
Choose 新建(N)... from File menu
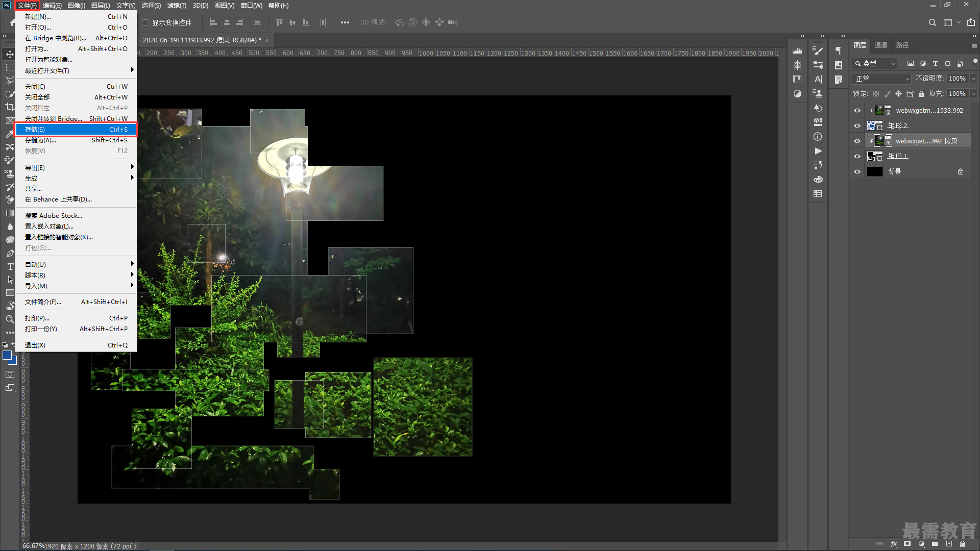click(76, 16)
